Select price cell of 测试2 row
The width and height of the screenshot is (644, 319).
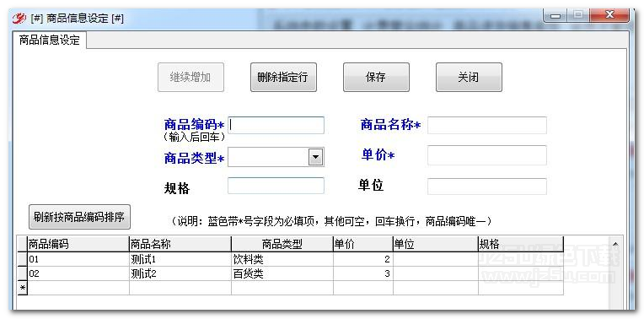click(363, 273)
